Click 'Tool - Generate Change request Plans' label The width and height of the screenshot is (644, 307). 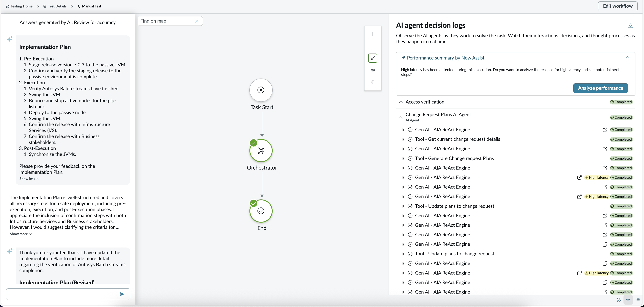pyautogui.click(x=454, y=159)
